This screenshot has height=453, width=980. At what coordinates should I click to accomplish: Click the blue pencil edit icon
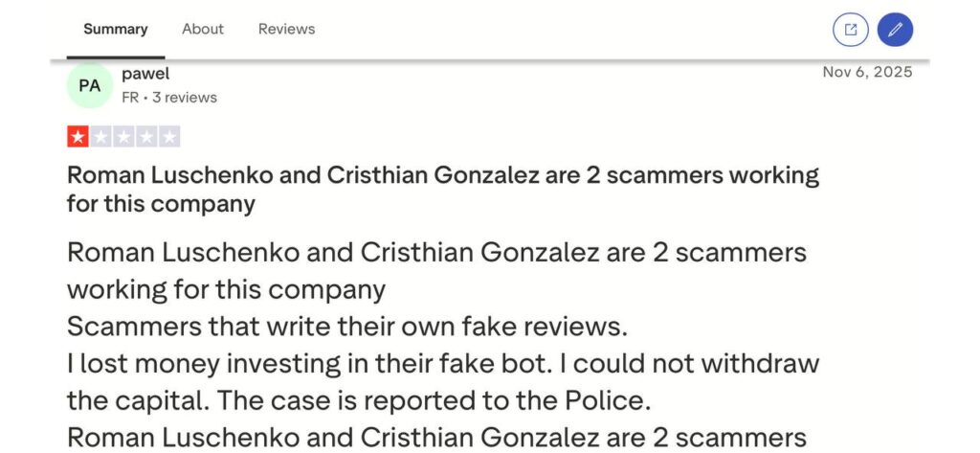pos(895,30)
